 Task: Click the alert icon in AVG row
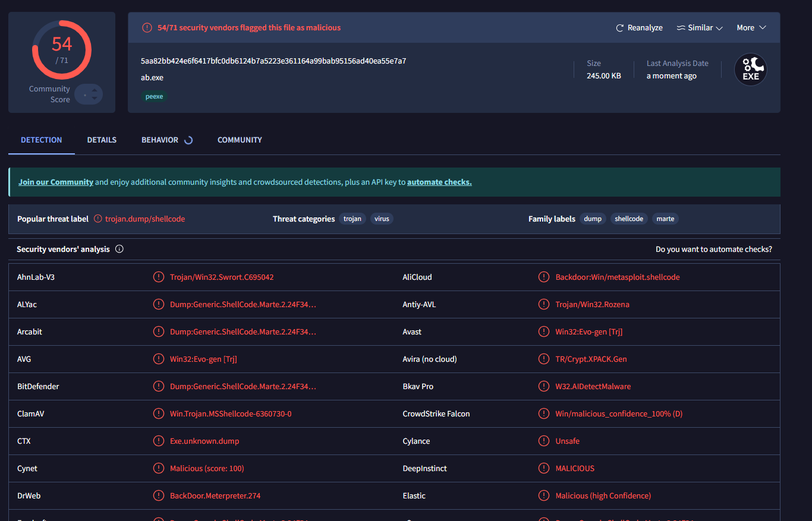[159, 359]
